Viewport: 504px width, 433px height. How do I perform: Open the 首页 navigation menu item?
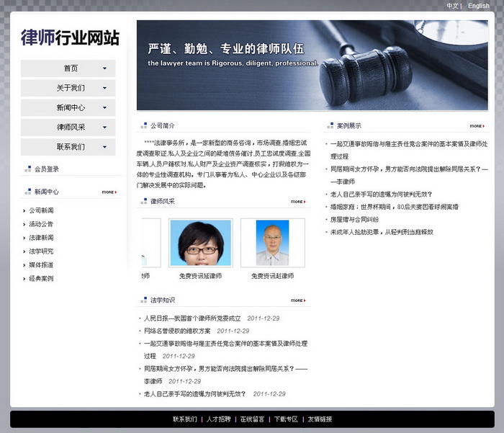point(71,68)
